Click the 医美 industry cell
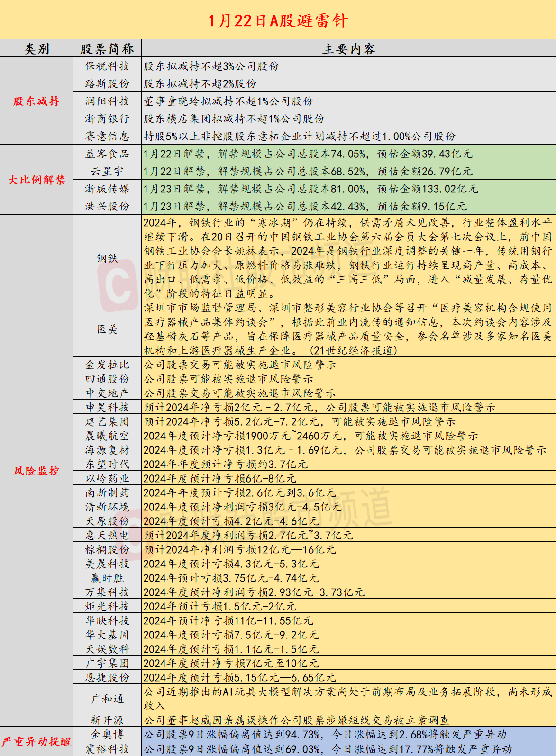This screenshot has width=556, height=756. click(107, 329)
